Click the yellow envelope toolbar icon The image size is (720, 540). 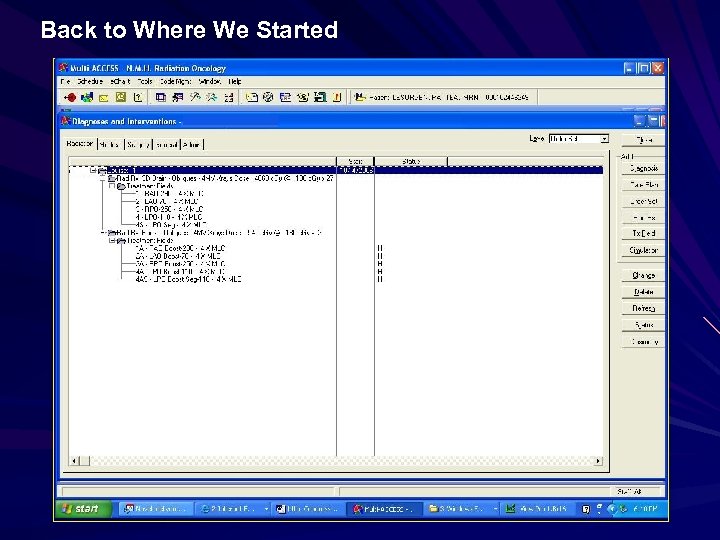click(104, 97)
